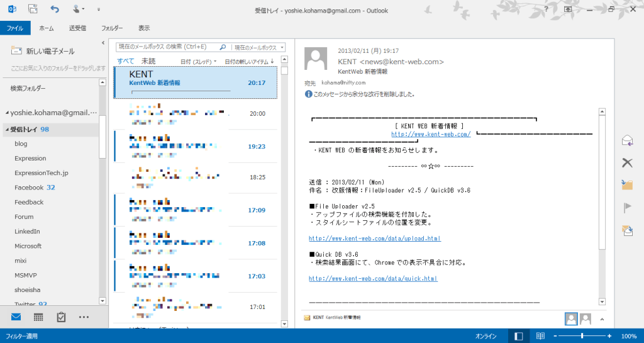This screenshot has width=644, height=343.
Task: Show 未読 messages filter
Action: [x=148, y=61]
